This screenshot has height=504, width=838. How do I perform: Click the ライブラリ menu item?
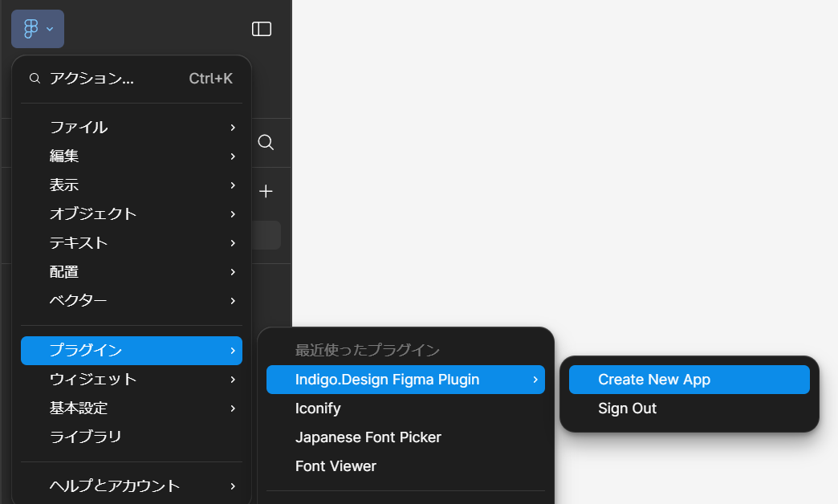pyautogui.click(x=132, y=437)
